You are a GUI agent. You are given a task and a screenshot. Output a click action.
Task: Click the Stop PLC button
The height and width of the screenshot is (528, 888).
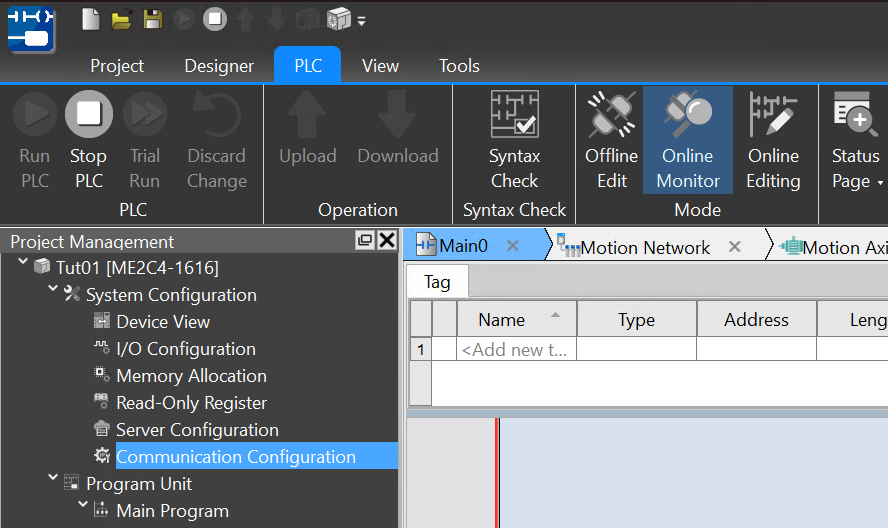(88, 140)
